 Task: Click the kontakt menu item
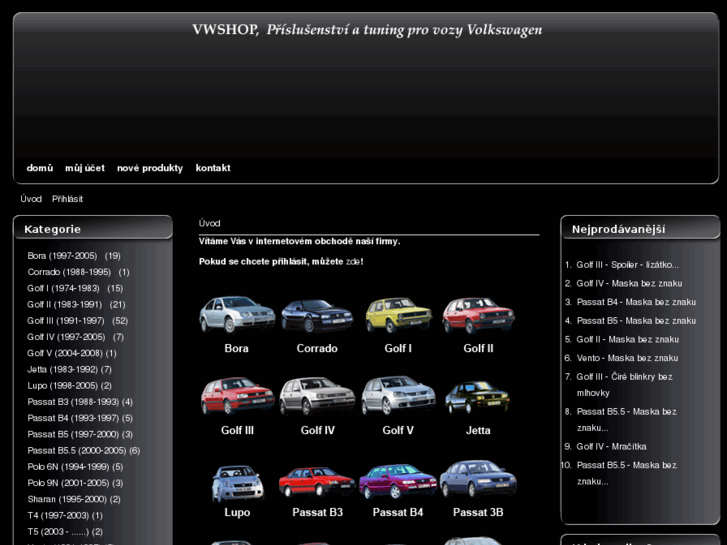(213, 168)
